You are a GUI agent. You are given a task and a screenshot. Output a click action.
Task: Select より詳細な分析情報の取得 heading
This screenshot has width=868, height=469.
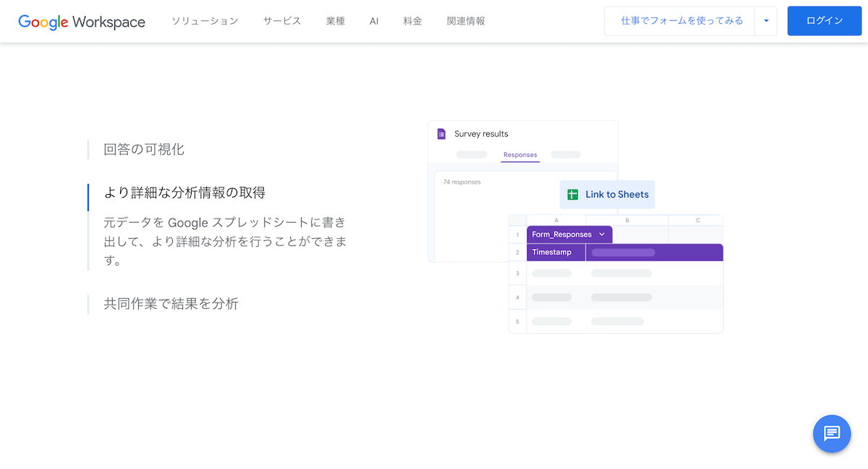pyautogui.click(x=184, y=193)
